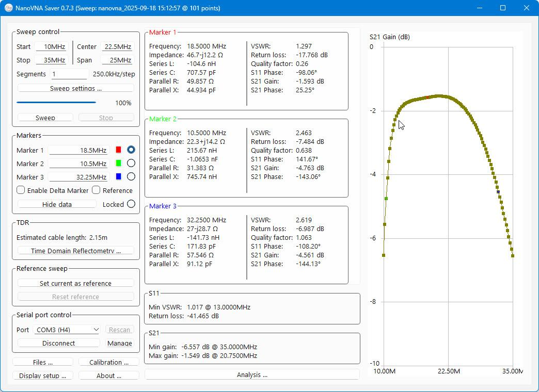Viewport: 539px width, 392px height.
Task: Open the Analysis window
Action: [x=252, y=374]
